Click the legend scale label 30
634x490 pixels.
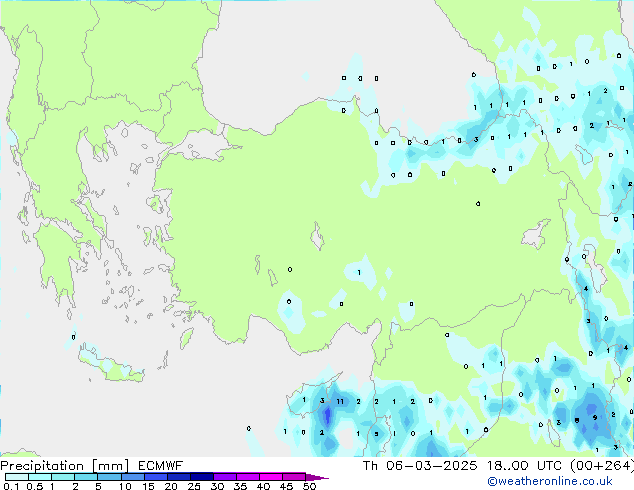click(x=217, y=486)
